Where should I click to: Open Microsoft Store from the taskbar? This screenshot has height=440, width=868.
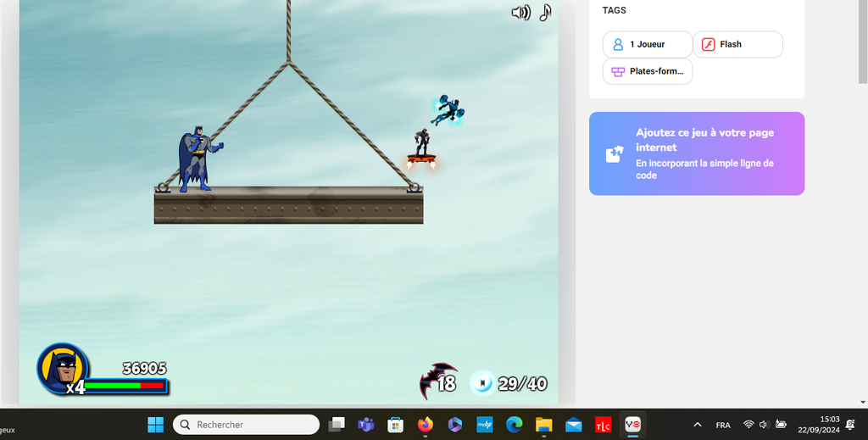click(x=395, y=424)
